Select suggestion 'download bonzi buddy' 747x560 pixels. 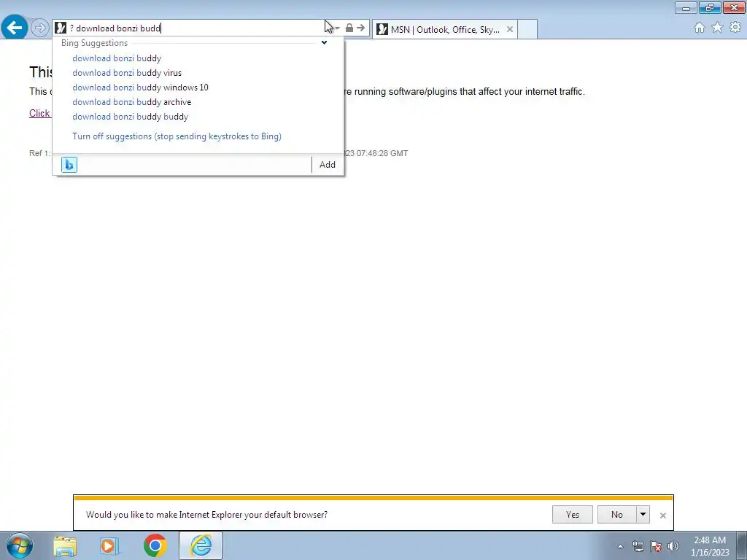pos(117,58)
